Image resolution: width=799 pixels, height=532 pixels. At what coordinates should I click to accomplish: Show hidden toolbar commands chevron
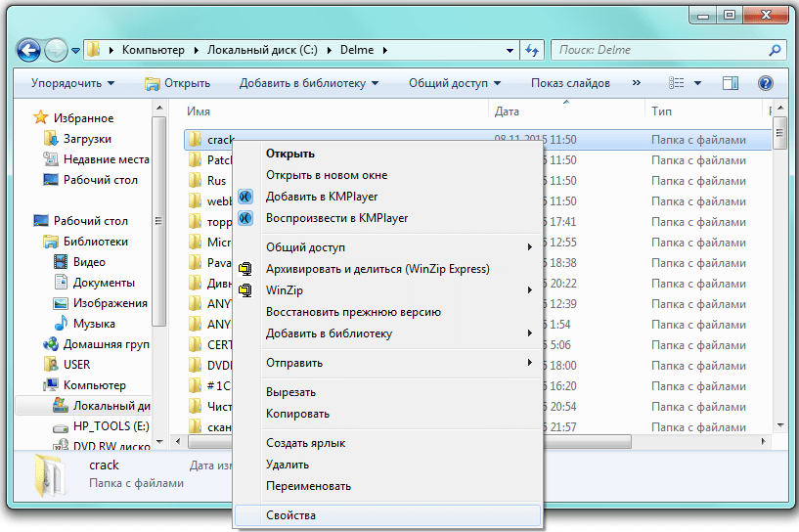coord(636,82)
